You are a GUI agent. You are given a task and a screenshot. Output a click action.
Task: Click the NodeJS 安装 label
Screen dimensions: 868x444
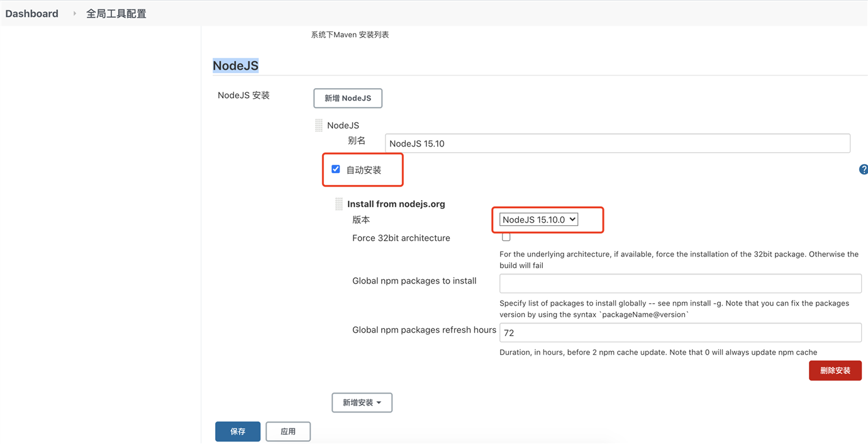(243, 96)
